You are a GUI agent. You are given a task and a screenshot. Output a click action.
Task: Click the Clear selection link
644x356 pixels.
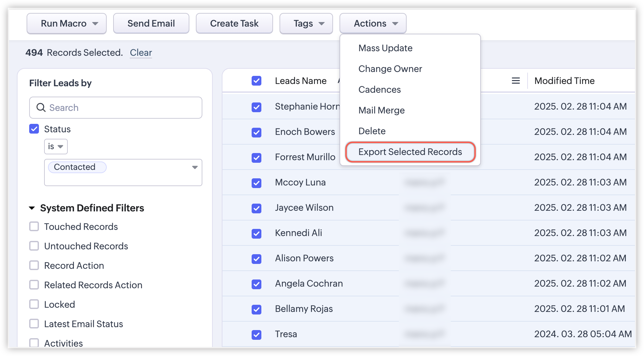tap(141, 53)
